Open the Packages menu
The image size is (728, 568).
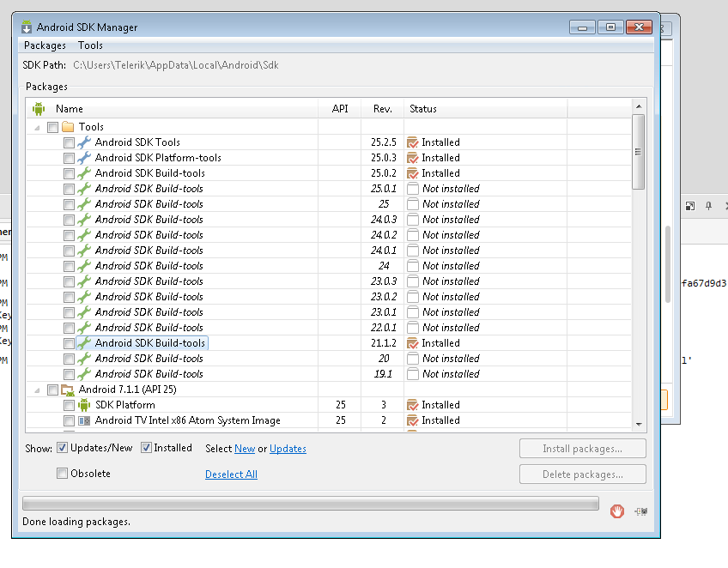[x=45, y=45]
